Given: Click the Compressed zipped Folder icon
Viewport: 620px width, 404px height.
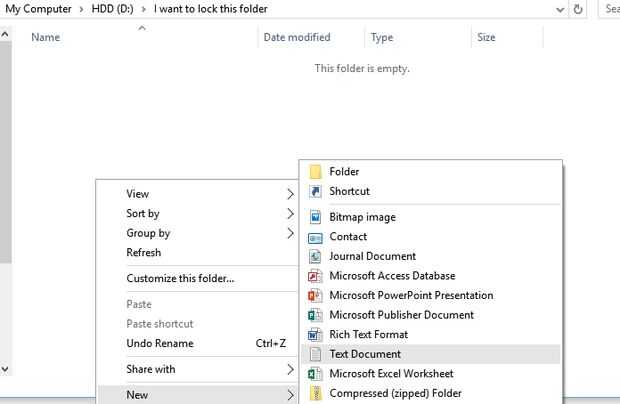Looking at the screenshot, I should click(x=315, y=394).
